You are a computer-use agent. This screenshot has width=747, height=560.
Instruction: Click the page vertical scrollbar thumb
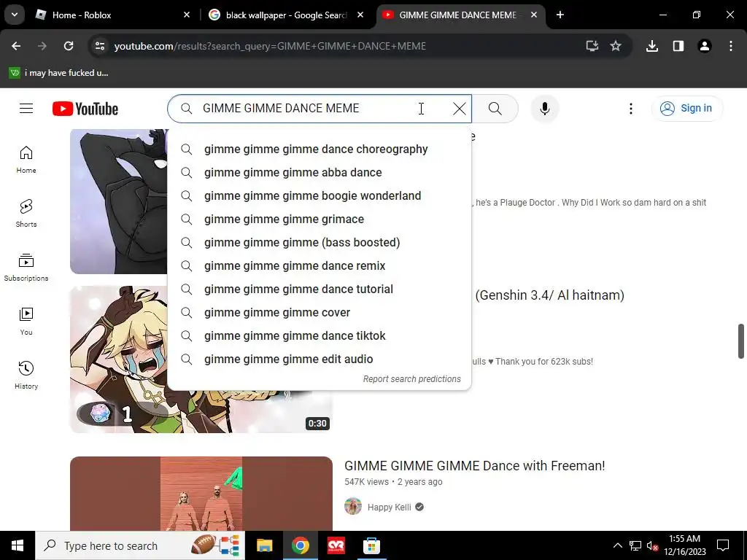coord(741,341)
